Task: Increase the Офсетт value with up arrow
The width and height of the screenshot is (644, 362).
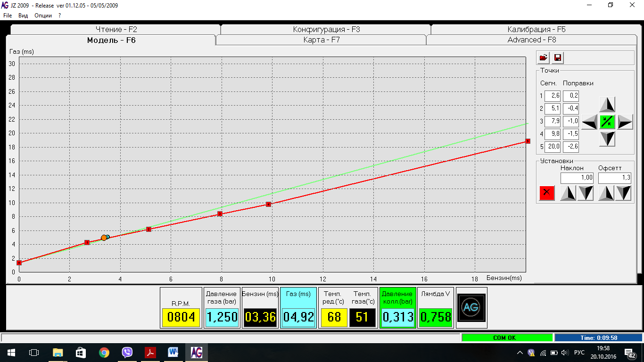Action: (x=606, y=193)
